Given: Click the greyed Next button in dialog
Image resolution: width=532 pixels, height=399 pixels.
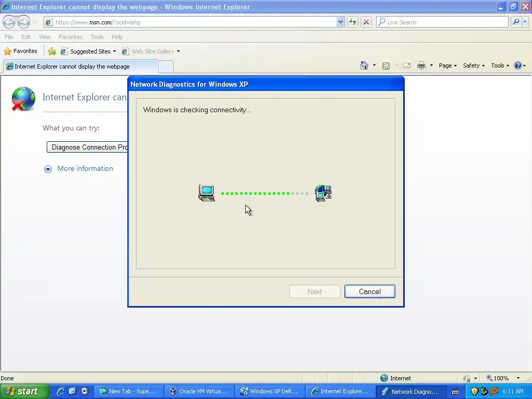Looking at the screenshot, I should pyautogui.click(x=314, y=291).
